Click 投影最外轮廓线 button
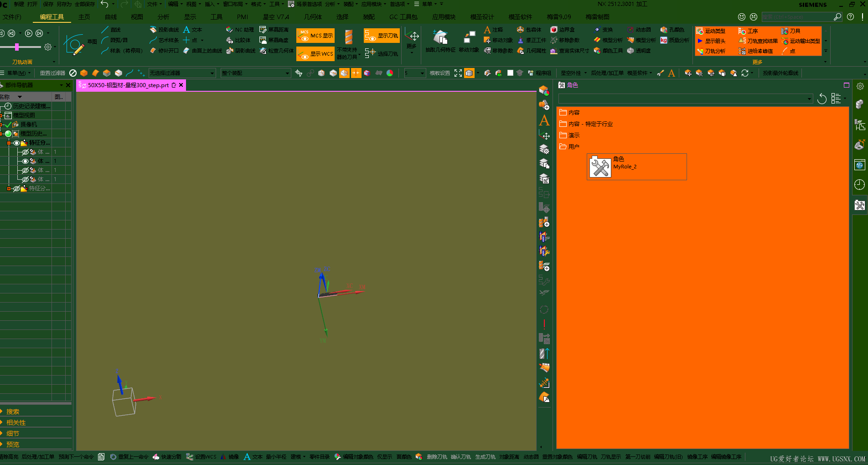The width and height of the screenshot is (868, 465). point(780,73)
